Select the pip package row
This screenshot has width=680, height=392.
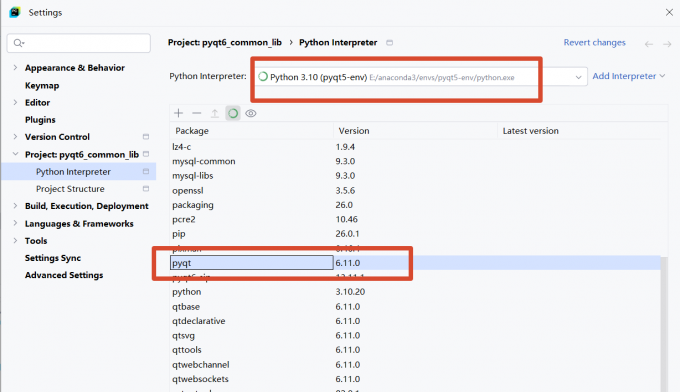[415, 234]
